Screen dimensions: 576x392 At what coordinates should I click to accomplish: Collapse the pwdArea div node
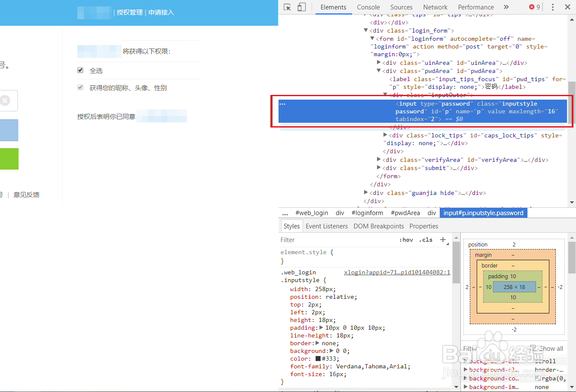[x=379, y=71]
